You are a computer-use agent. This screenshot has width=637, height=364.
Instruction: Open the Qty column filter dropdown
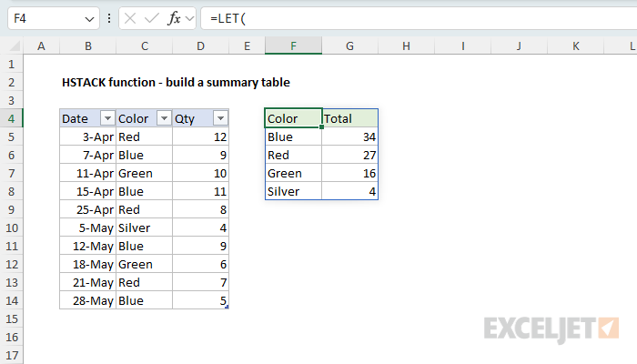click(x=220, y=118)
